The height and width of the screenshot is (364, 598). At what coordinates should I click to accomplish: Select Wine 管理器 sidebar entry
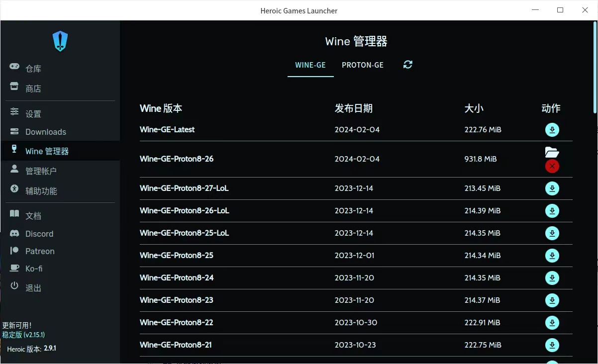[60, 151]
